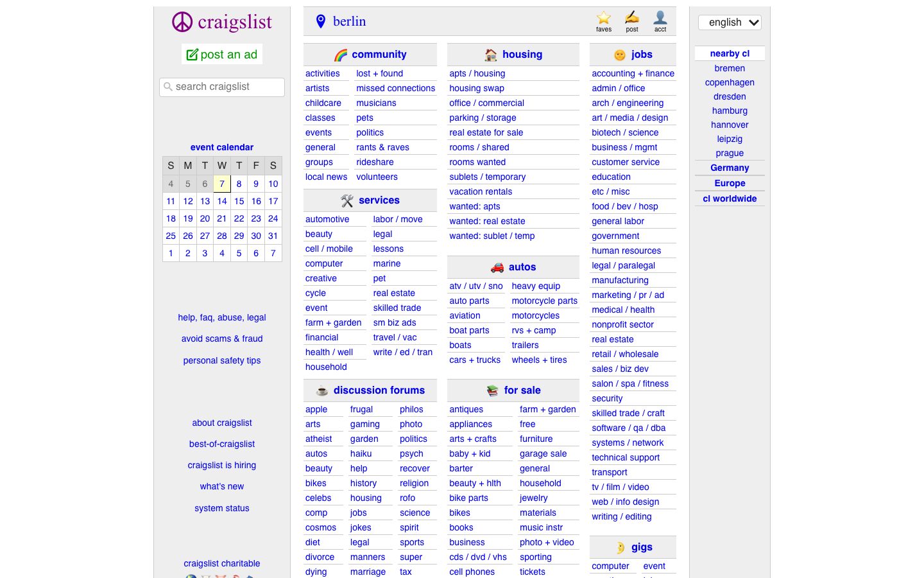
Task: Select day 7 highlighted in the calendar
Action: point(222,184)
